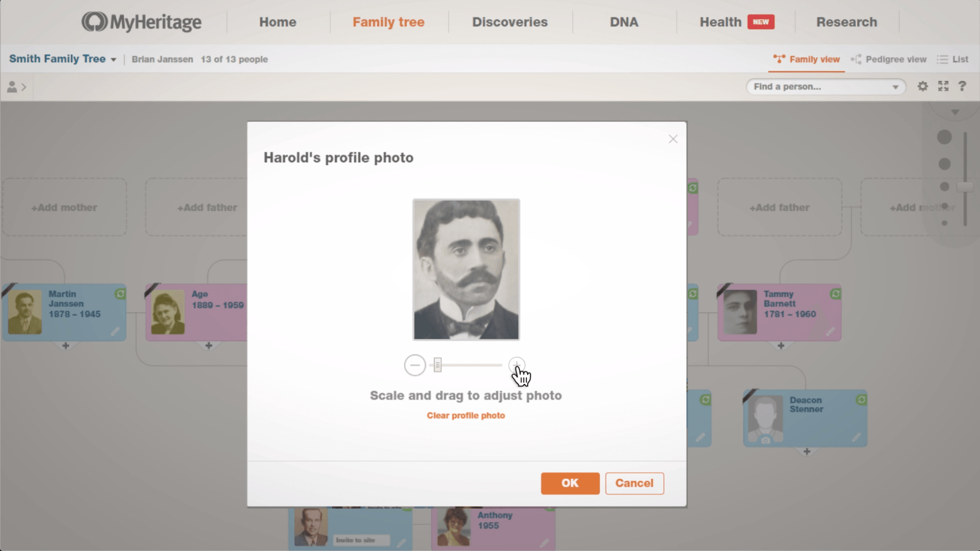The height and width of the screenshot is (551, 980).
Task: Click edit pencil on Martin Janssen card
Action: [x=115, y=331]
